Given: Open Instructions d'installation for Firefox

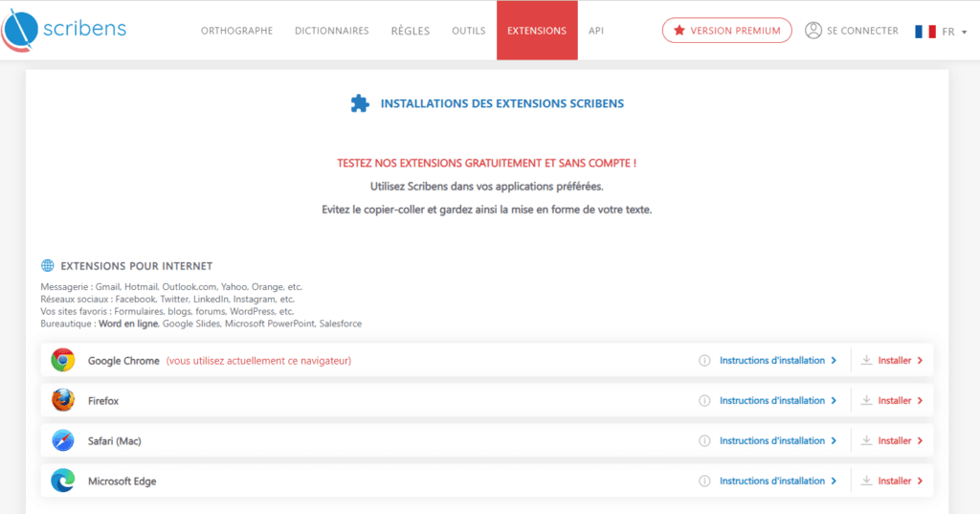Looking at the screenshot, I should (777, 400).
